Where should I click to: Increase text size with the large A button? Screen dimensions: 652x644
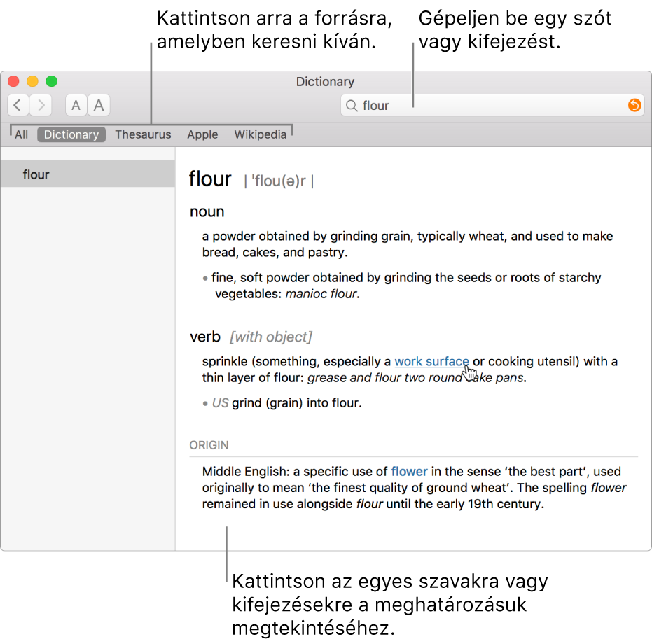99,105
